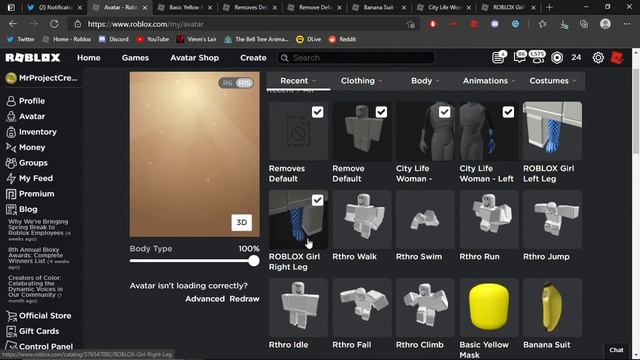
Task: Expand the Recent dropdown tab
Action: (298, 81)
